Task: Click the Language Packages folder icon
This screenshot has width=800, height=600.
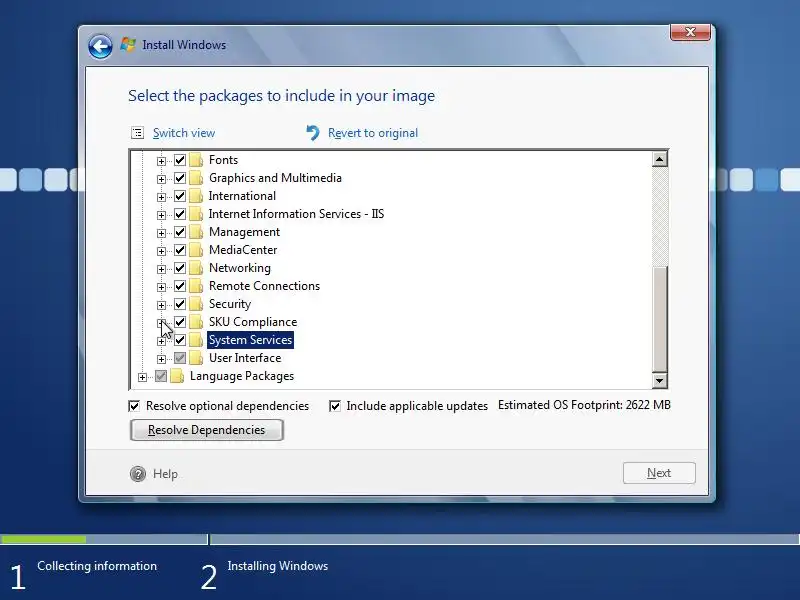Action: click(x=177, y=376)
